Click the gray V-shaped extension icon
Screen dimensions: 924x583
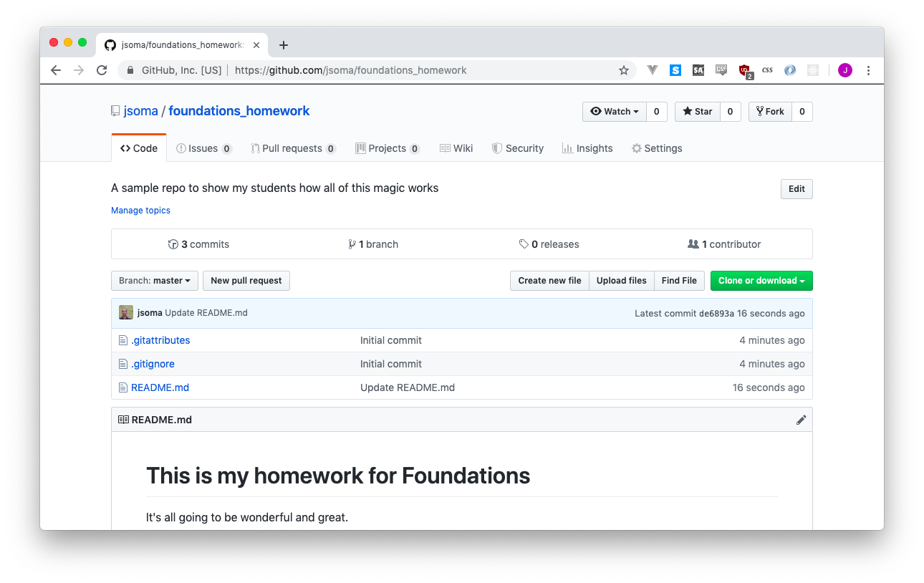(652, 70)
